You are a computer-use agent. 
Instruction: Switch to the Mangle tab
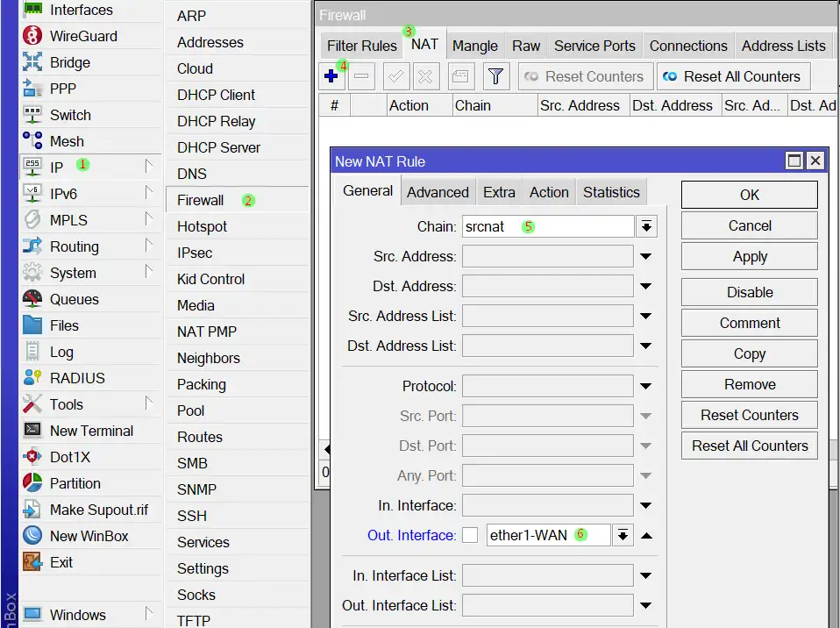(x=474, y=46)
